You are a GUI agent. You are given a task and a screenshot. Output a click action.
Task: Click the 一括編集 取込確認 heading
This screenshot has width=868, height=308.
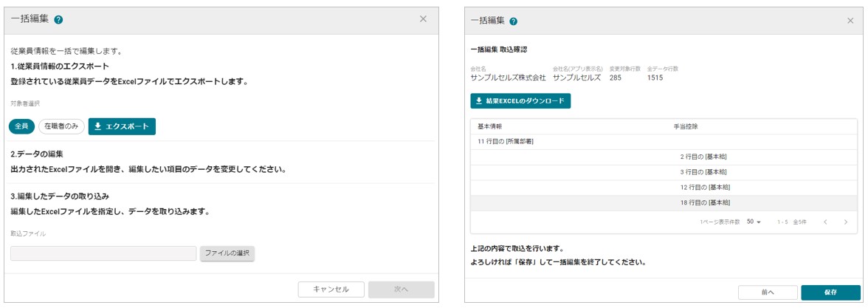(499, 49)
